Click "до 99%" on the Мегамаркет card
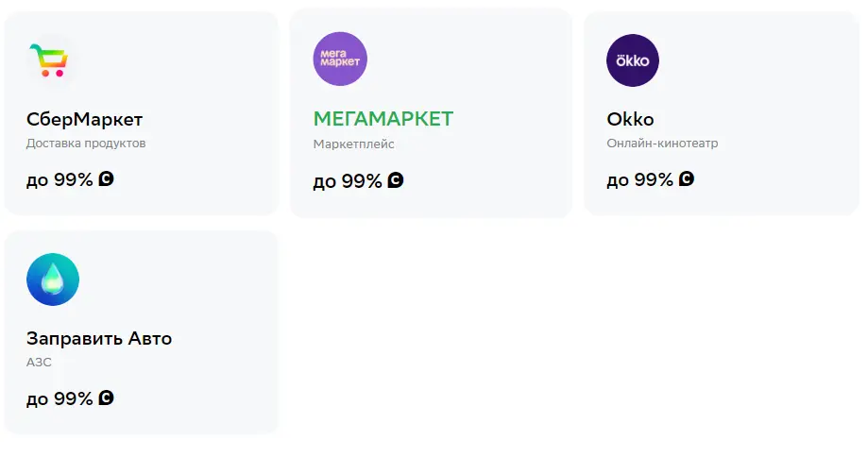The image size is (868, 457). point(348,181)
